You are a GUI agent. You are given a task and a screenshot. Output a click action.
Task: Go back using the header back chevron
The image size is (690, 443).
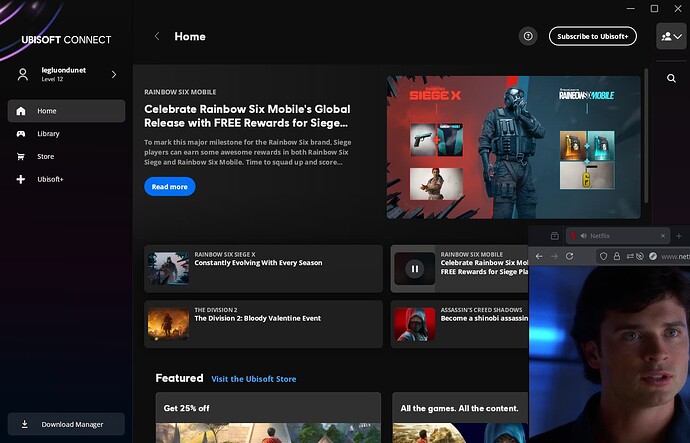(157, 36)
